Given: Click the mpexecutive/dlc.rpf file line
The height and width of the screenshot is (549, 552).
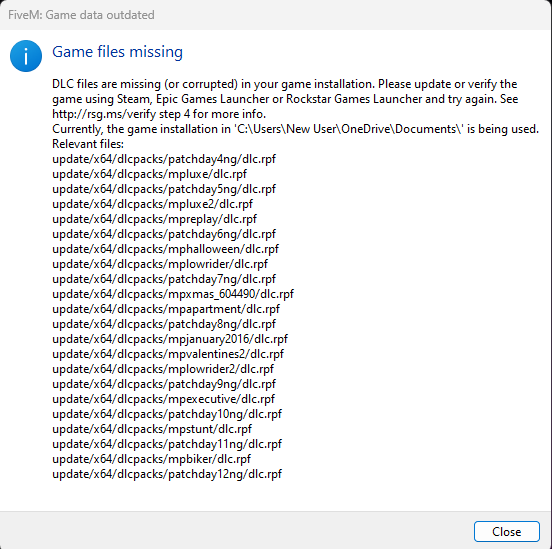Looking at the screenshot, I should coord(163,399).
